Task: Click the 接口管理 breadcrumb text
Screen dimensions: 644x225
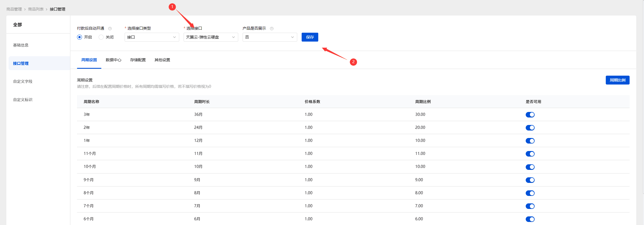Action: click(58, 9)
